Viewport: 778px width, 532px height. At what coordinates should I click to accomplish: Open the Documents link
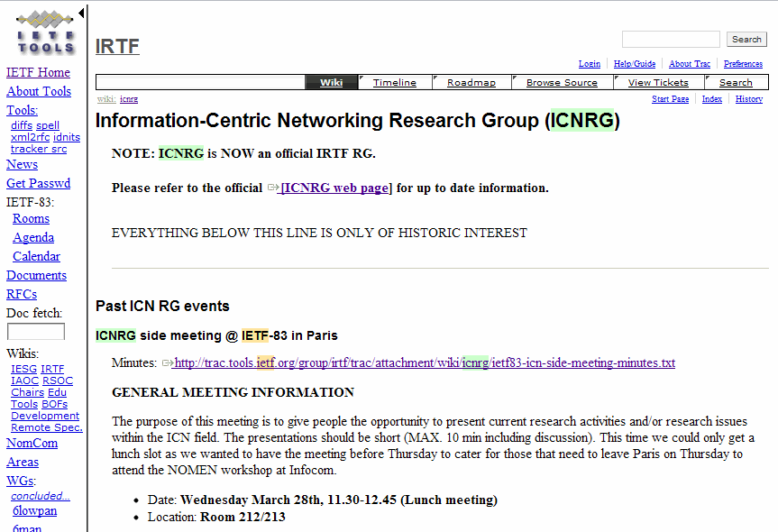pos(36,275)
